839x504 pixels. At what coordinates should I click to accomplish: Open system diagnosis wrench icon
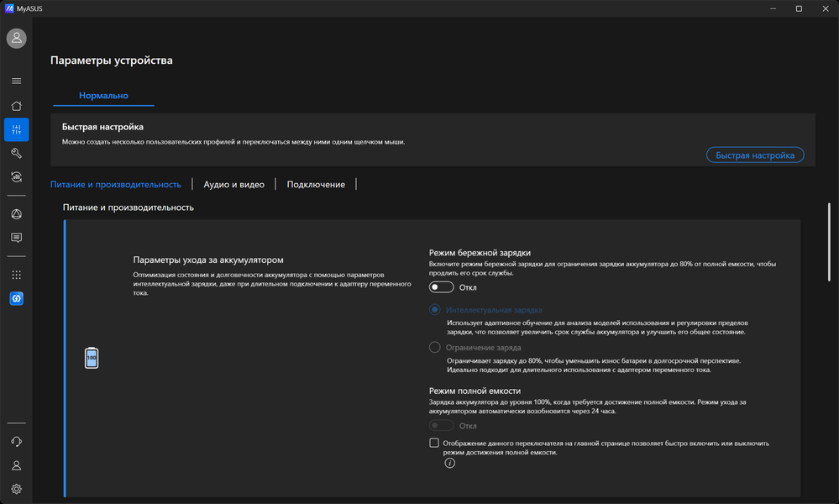click(17, 154)
